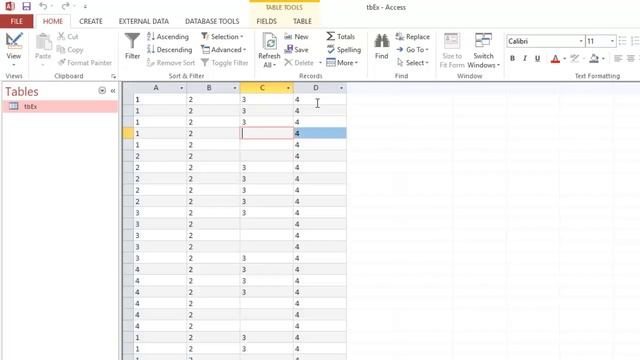Open Advanced filter options

pyautogui.click(x=224, y=49)
